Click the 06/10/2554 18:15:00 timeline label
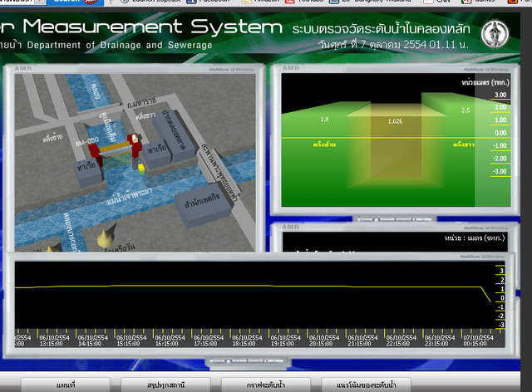The height and width of the screenshot is (392, 532). pos(247,341)
